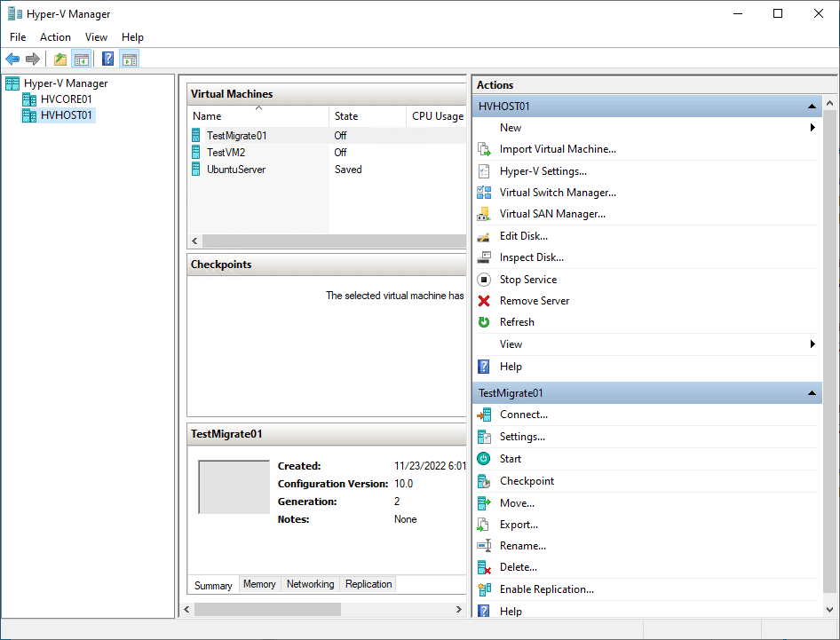This screenshot has height=640, width=840.
Task: Click the Back arrow toolbar icon
Action: 12,59
